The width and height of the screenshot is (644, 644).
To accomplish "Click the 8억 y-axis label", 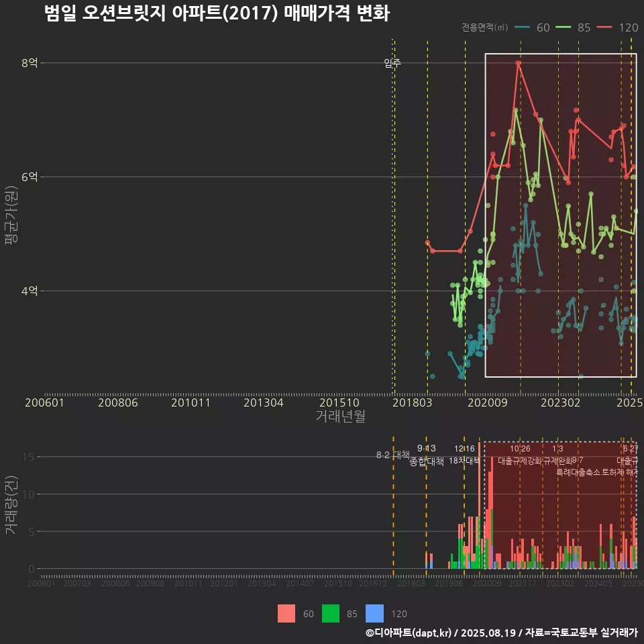I will [30, 63].
